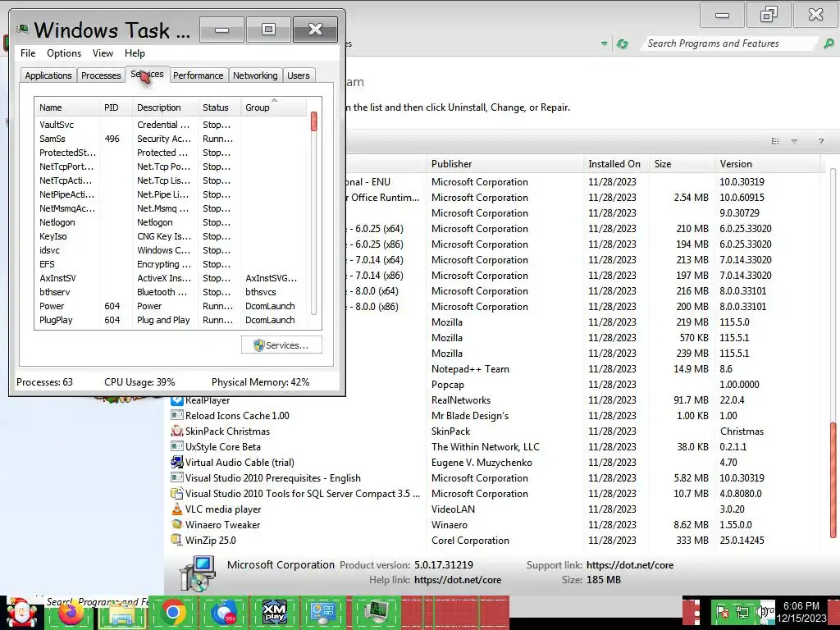Click the Programs list vertical scrollbar thumb

833,480
